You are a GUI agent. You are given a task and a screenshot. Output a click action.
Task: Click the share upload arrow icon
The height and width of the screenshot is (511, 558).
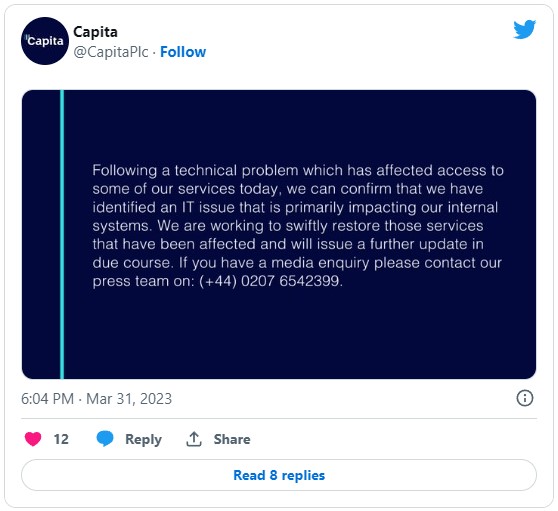194,439
